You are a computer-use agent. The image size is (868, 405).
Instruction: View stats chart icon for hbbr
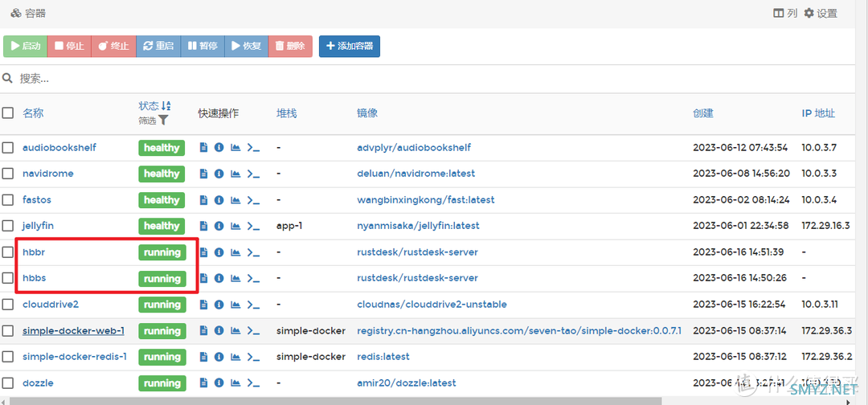coord(235,252)
